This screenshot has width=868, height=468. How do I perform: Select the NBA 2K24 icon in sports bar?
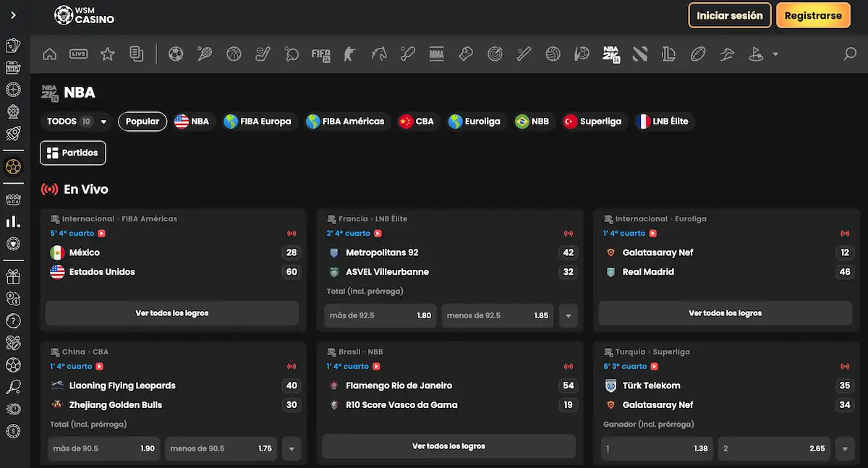[x=611, y=54]
